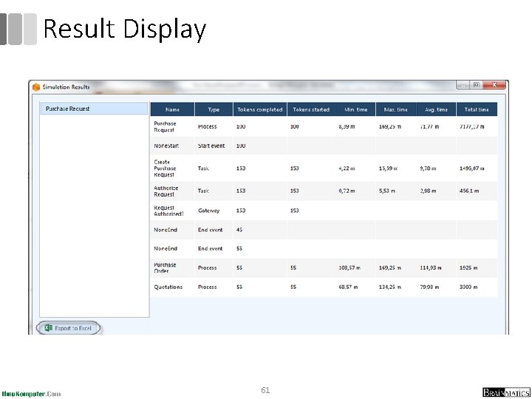Click the Tokens started column header
Screen dimensions: 532x399
[311, 109]
